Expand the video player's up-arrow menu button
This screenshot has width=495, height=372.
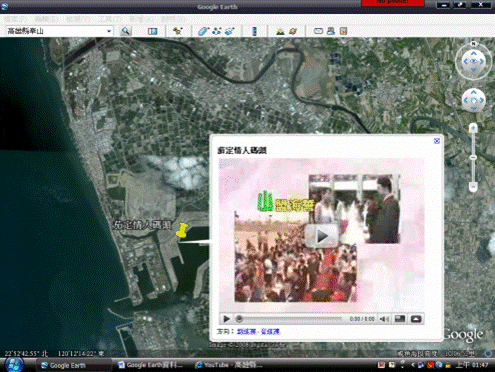416,319
